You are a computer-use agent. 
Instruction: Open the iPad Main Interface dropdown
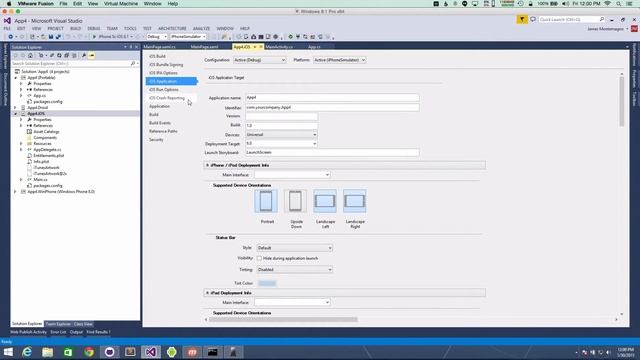pos(292,302)
